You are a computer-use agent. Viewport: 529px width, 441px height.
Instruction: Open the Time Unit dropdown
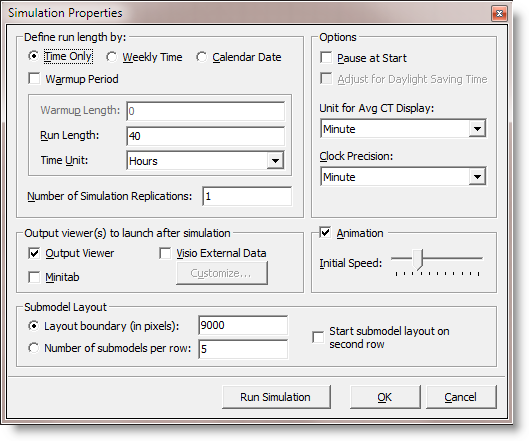(275, 161)
